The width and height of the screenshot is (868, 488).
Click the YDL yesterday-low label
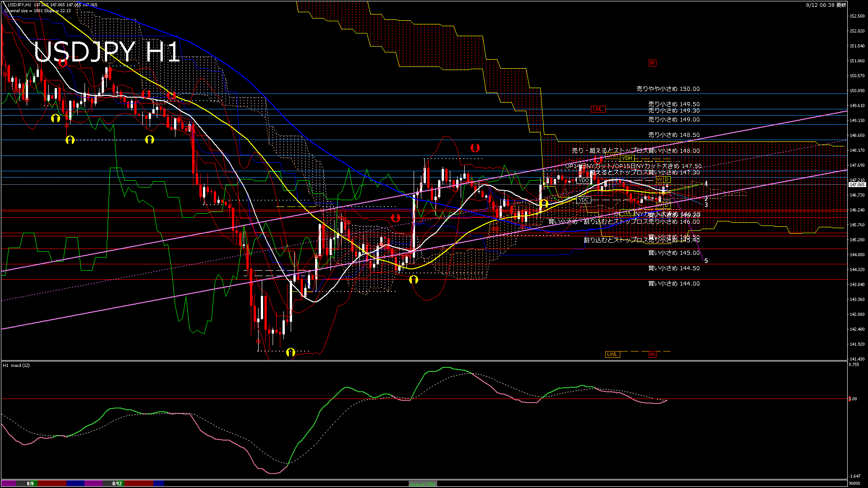[x=627, y=212]
